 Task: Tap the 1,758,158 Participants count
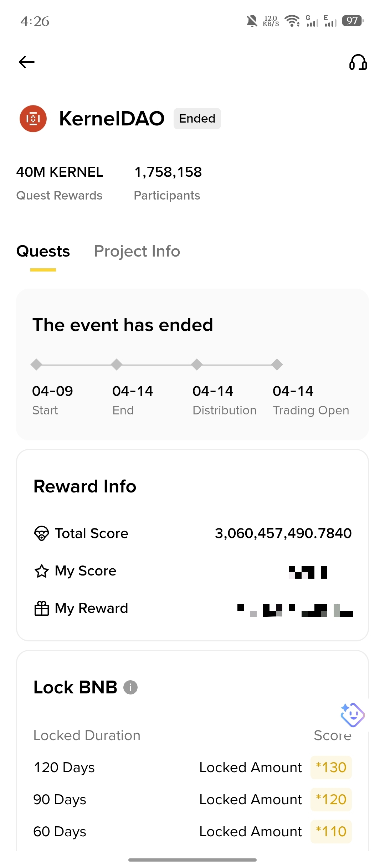point(168,172)
